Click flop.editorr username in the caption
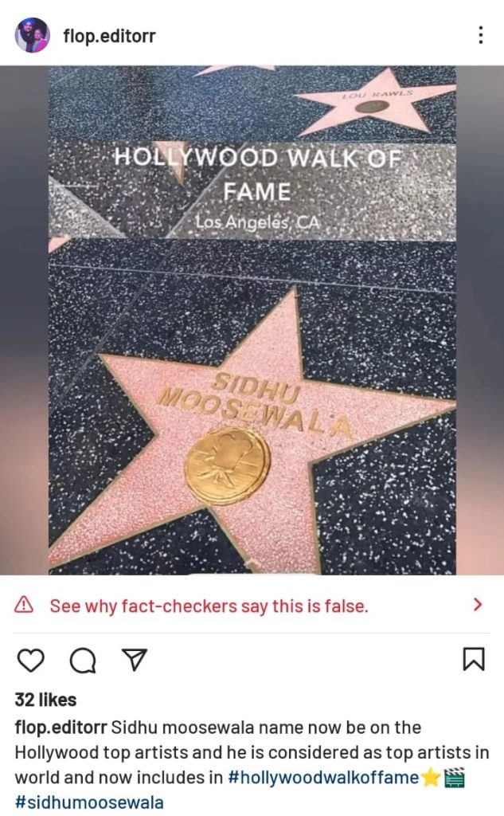The height and width of the screenshot is (816, 504). click(61, 728)
